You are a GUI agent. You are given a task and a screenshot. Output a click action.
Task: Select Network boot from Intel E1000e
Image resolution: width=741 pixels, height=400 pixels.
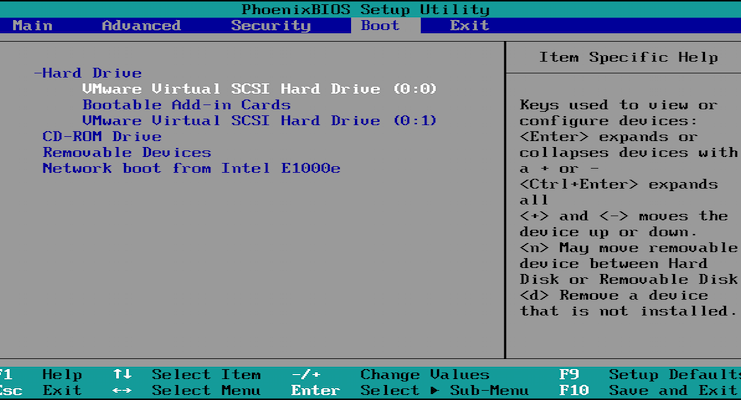191,168
